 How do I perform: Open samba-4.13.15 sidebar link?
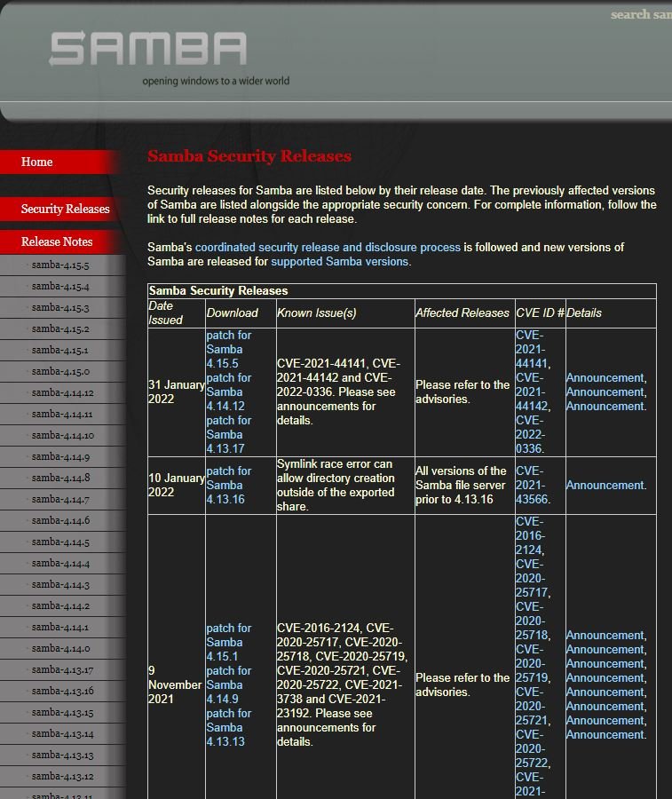(62, 713)
